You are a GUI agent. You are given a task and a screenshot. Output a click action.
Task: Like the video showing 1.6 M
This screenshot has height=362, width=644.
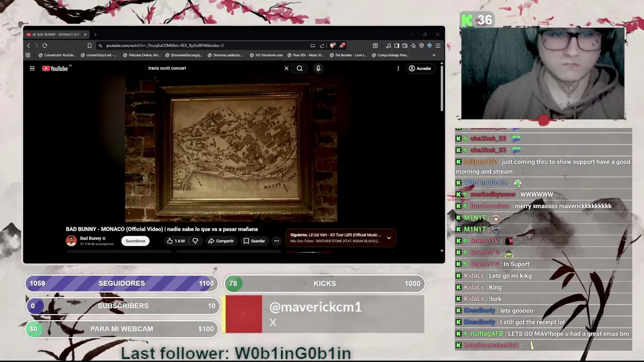[x=176, y=241]
